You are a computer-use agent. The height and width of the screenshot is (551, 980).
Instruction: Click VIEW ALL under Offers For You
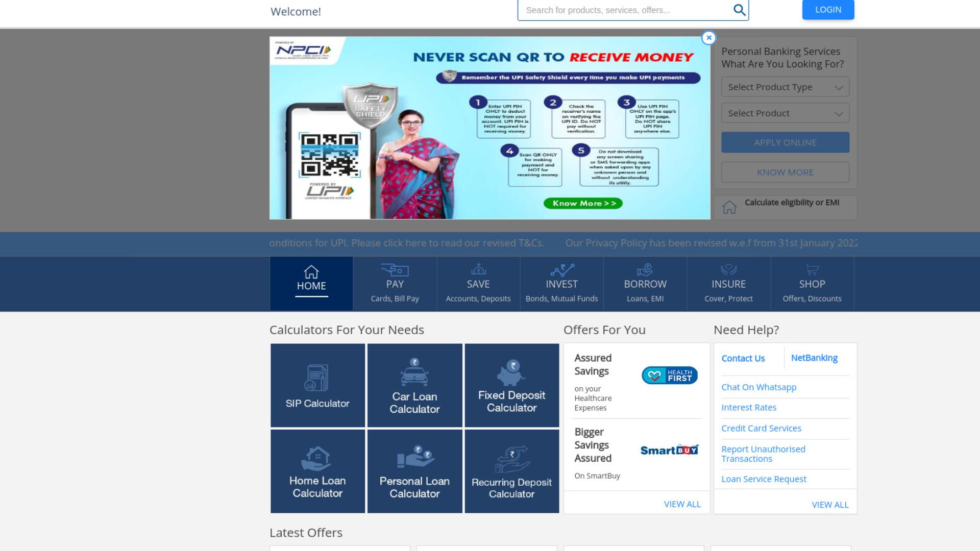[x=682, y=504]
